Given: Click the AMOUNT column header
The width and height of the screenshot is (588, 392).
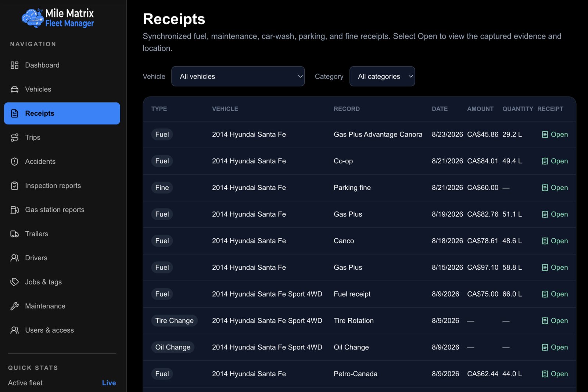Looking at the screenshot, I should click(x=480, y=109).
